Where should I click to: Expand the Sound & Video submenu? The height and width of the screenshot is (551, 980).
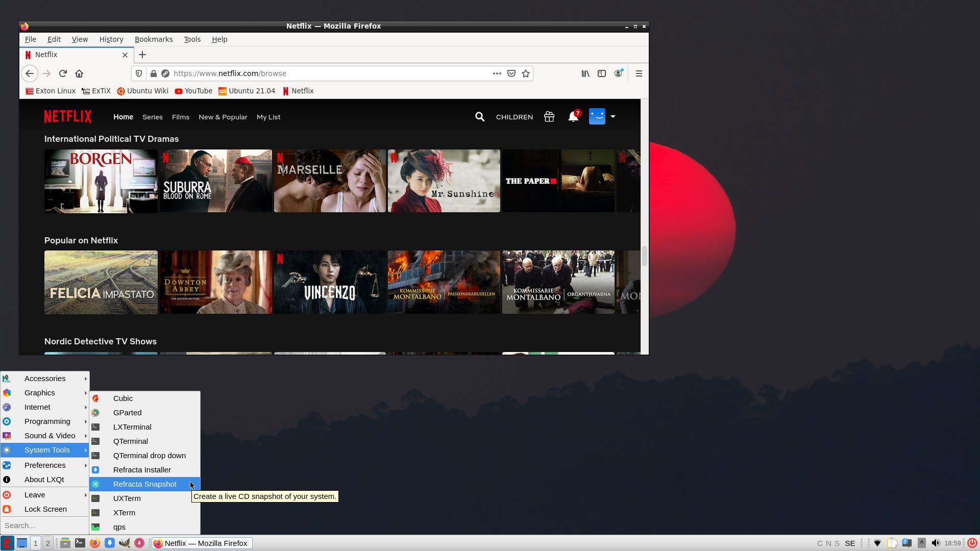coord(45,436)
